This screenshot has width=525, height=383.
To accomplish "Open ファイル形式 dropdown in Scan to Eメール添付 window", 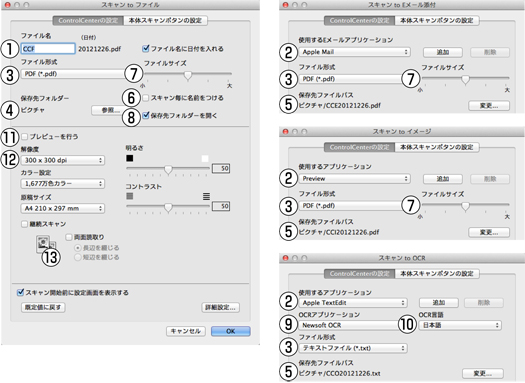I will [350, 79].
